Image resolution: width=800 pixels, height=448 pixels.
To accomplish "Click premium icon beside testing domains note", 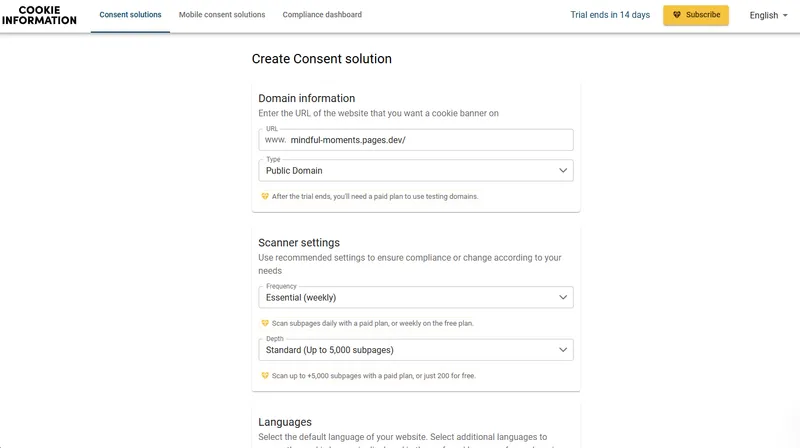I will (x=265, y=196).
